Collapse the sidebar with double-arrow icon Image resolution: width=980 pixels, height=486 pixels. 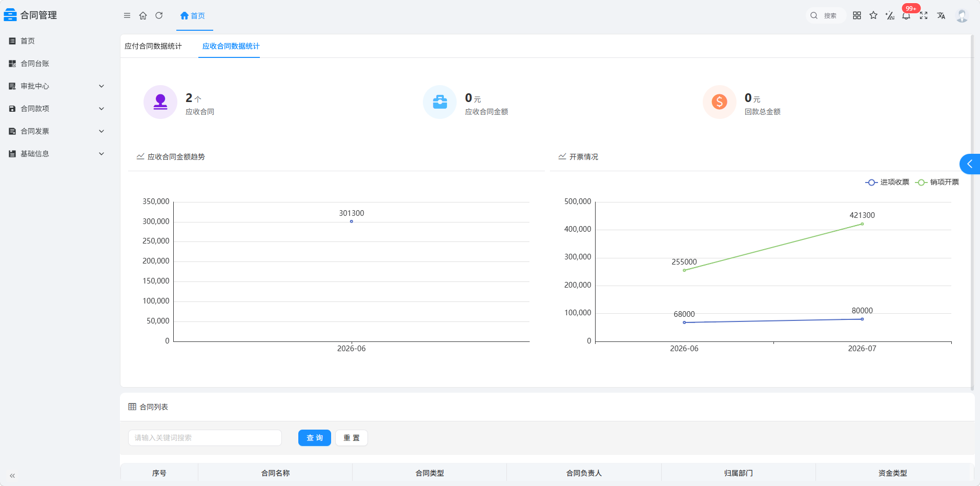pyautogui.click(x=12, y=476)
